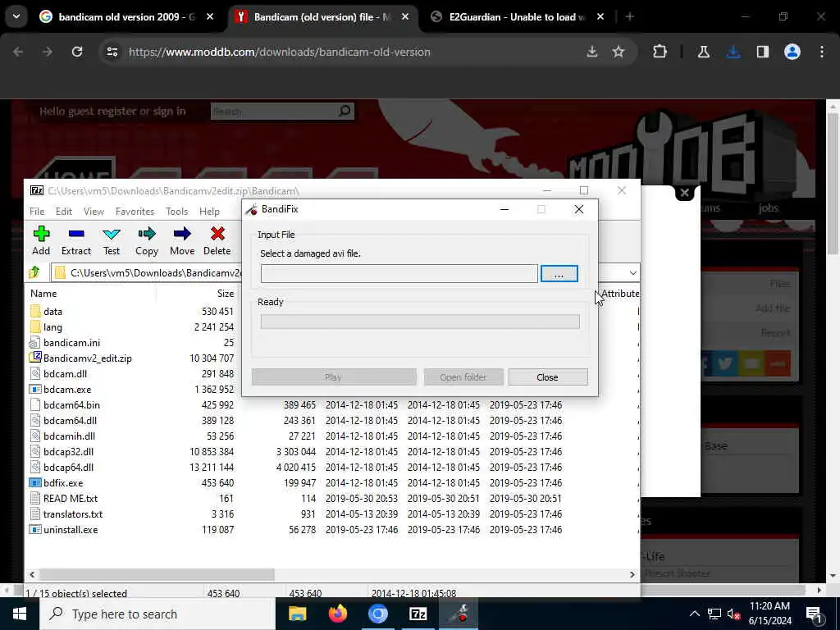
Task: Switch to the E2Guardian tab
Action: coord(517,16)
